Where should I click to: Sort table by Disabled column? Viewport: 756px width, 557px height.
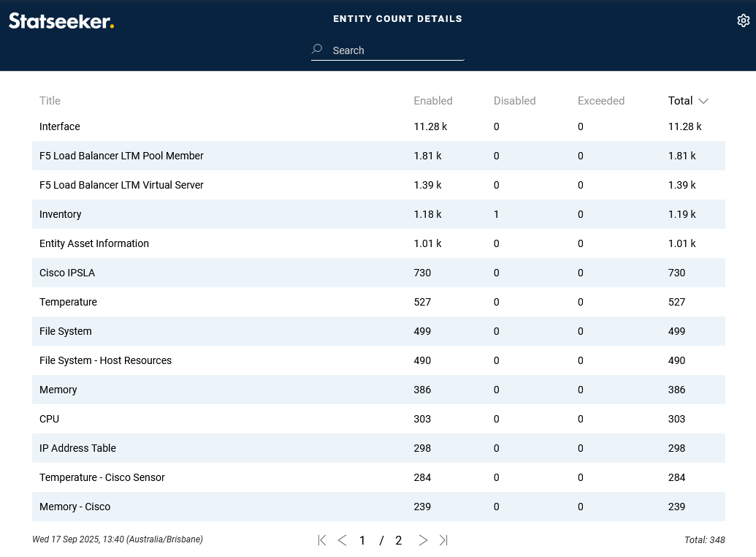(514, 101)
